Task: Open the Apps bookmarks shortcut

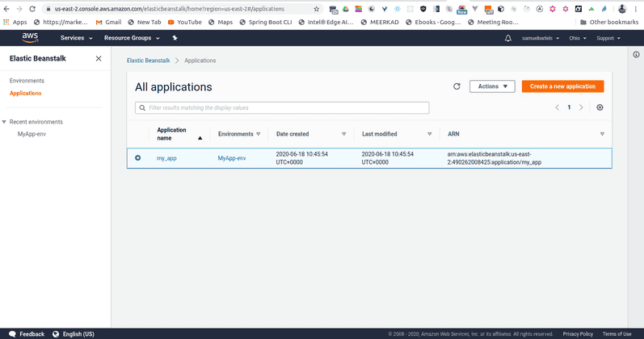Action: point(15,22)
